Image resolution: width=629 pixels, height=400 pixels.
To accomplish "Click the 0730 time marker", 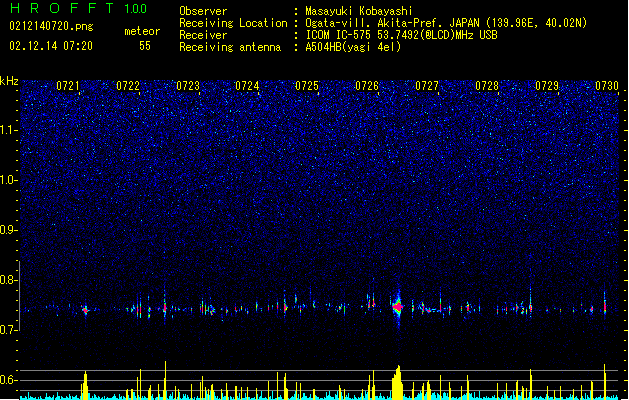I will coord(607,86).
